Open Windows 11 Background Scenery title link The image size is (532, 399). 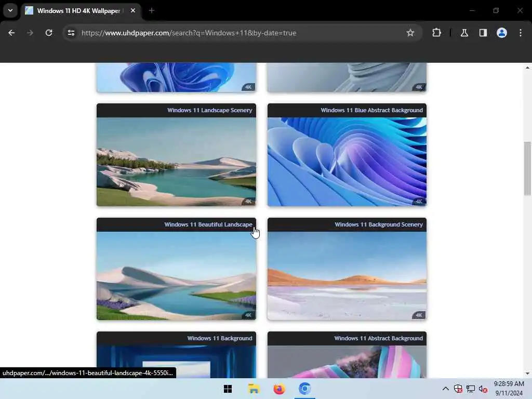[379, 224]
